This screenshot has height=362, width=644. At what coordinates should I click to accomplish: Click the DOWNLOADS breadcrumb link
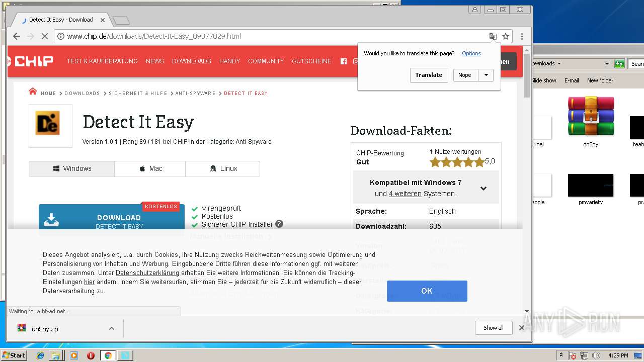tap(82, 94)
